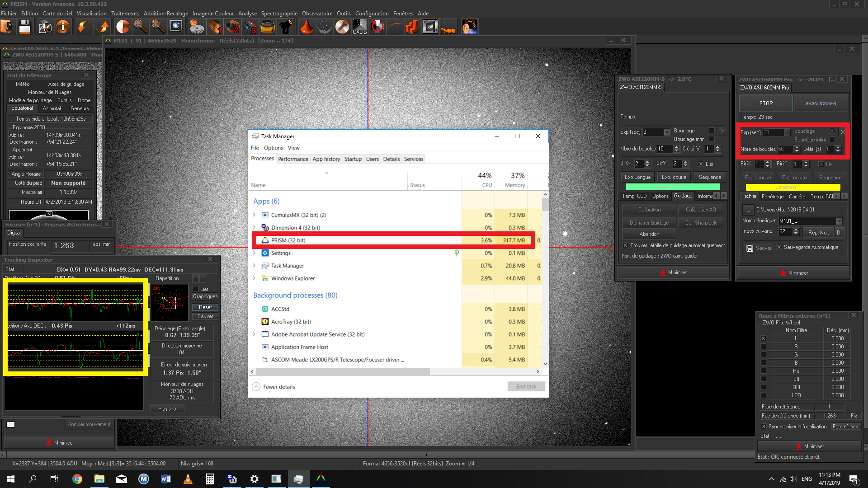This screenshot has width=868, height=488.
Task: Sort by CPU column in Task Manager
Action: click(478, 179)
